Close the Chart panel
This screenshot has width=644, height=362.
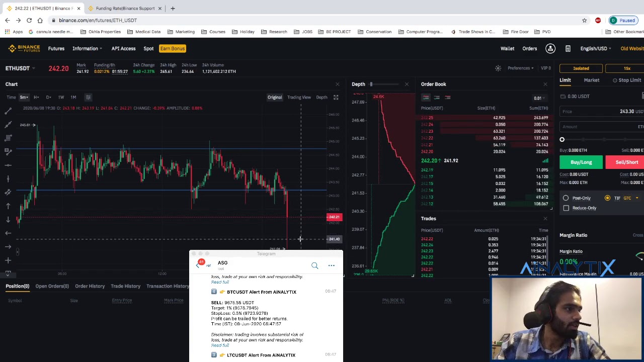coord(337,84)
